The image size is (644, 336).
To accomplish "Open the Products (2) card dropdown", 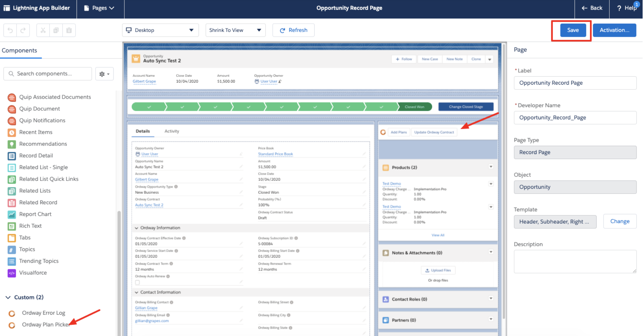I will 491,167.
